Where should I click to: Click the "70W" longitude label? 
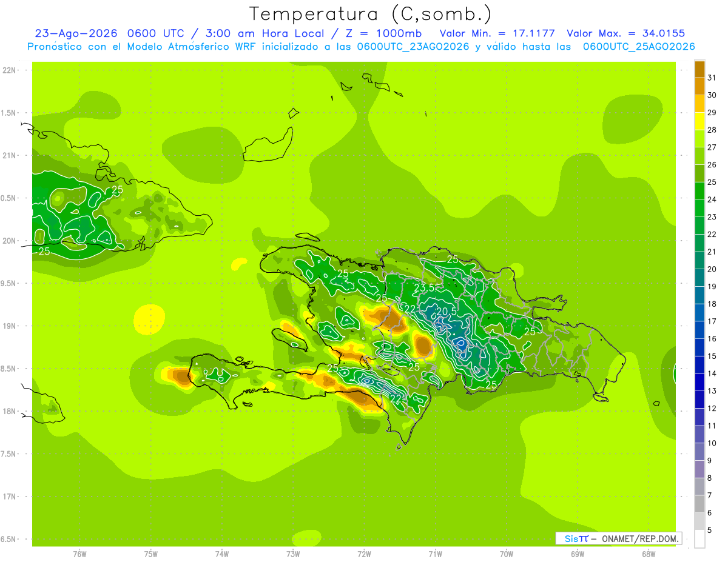point(506,554)
